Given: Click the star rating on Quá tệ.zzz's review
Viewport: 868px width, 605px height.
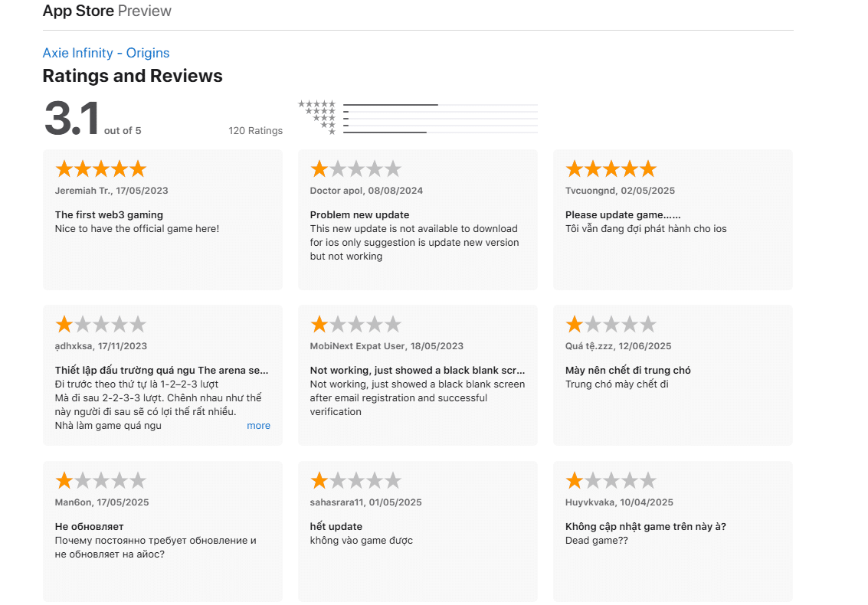Looking at the screenshot, I should [611, 324].
